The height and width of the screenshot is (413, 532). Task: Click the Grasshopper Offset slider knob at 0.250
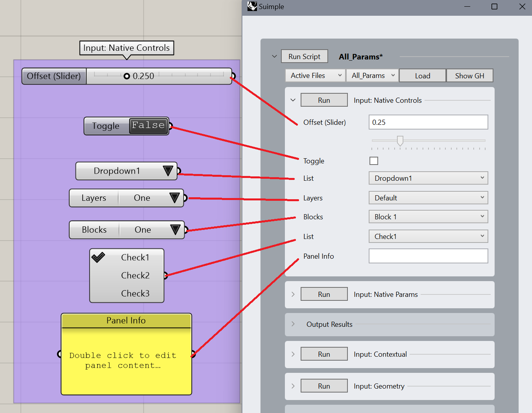127,76
